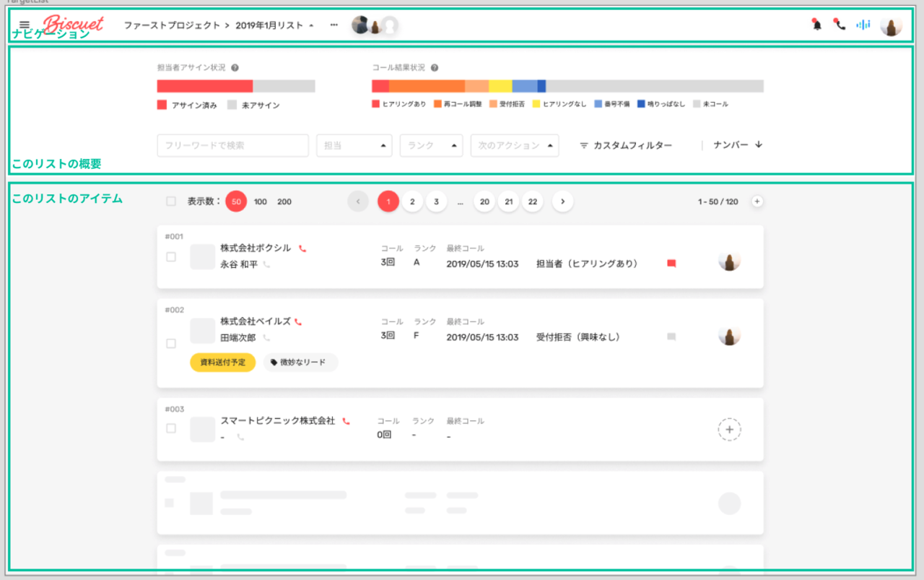924x580 pixels.
Task: Click dashed plus assign icon on row #003
Action: pyautogui.click(x=729, y=430)
